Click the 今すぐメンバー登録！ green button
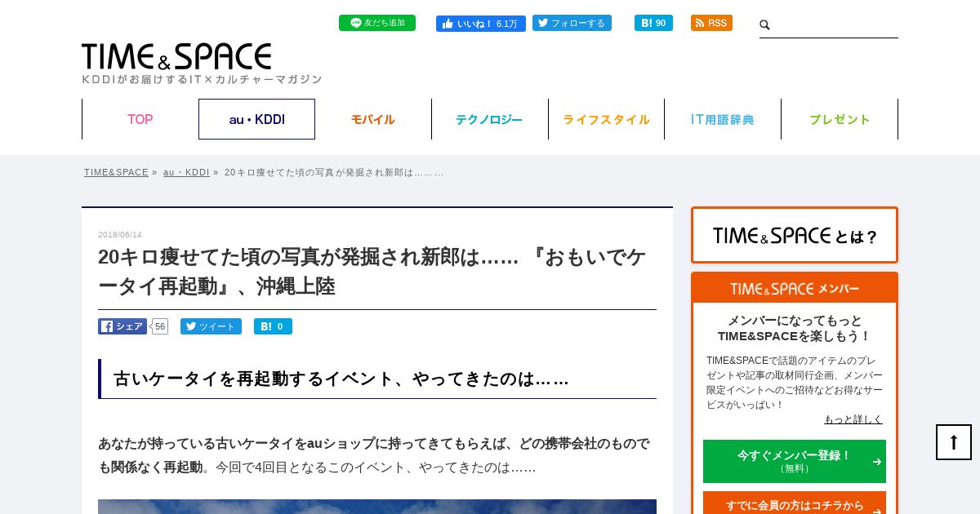The width and height of the screenshot is (980, 514). click(x=795, y=461)
